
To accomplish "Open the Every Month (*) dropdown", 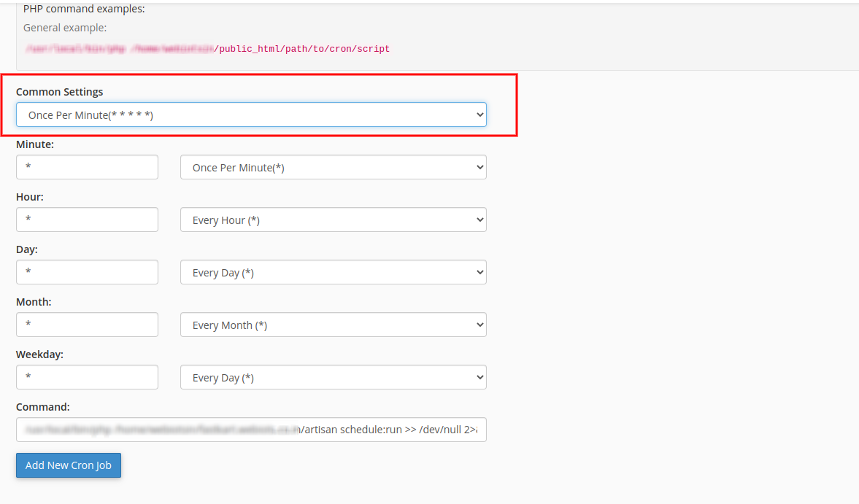I will click(x=333, y=325).
